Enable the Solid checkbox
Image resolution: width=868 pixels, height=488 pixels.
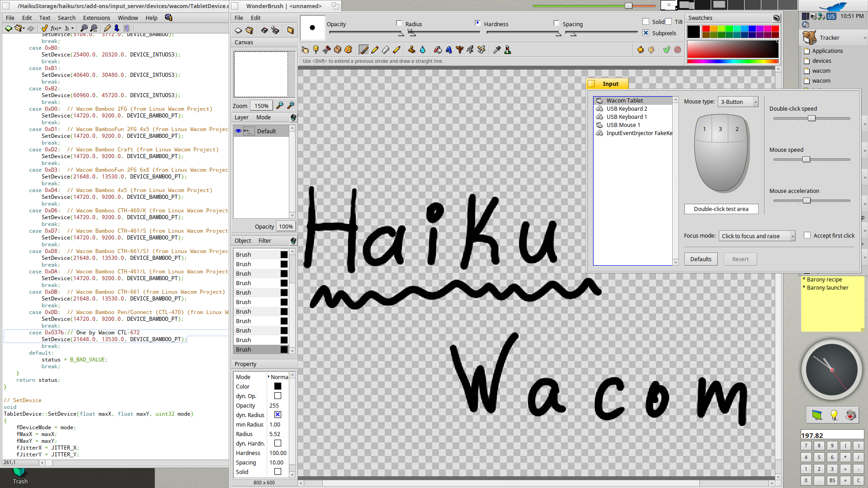tap(646, 22)
